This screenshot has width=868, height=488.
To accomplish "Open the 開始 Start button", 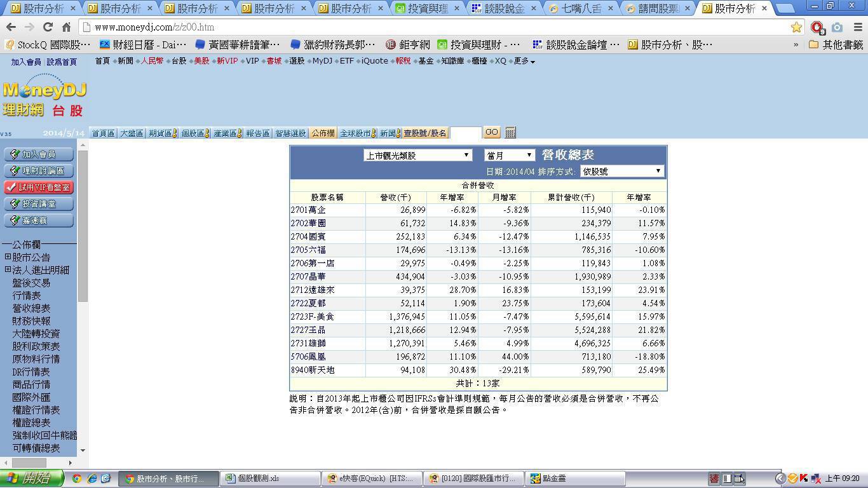I will click(32, 478).
